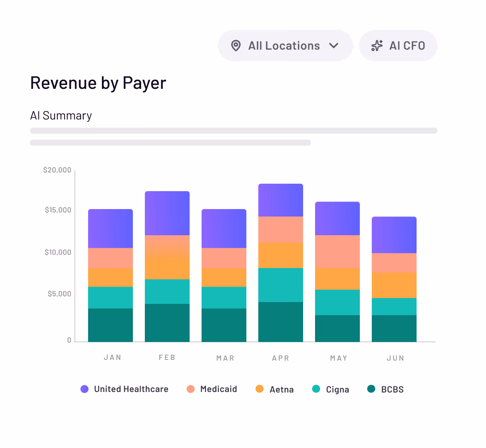Select the FEB BCBS bar segment
Image resolution: width=486 pixels, height=448 pixels.
[x=167, y=323]
